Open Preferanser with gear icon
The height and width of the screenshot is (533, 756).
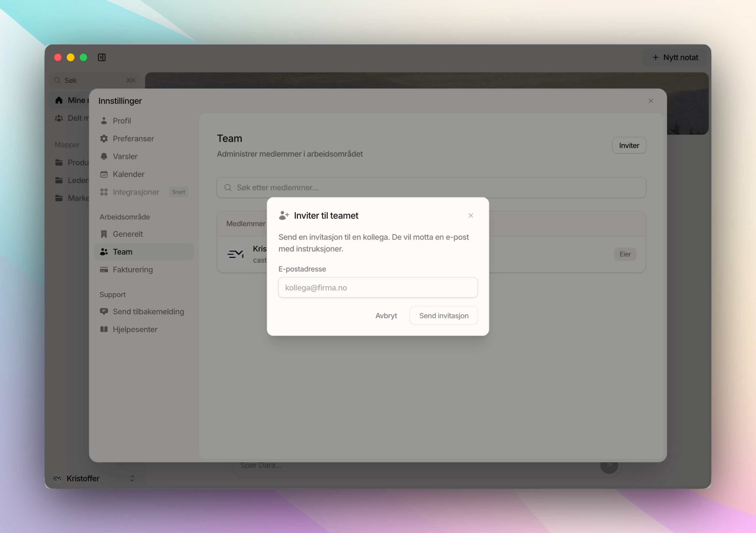click(x=133, y=139)
